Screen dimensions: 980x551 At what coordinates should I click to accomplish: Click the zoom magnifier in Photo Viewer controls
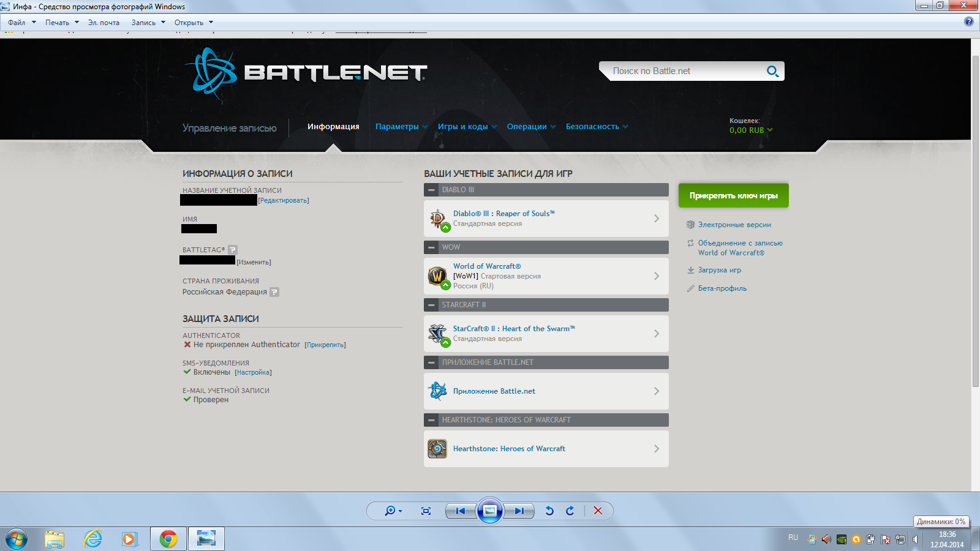coord(390,511)
